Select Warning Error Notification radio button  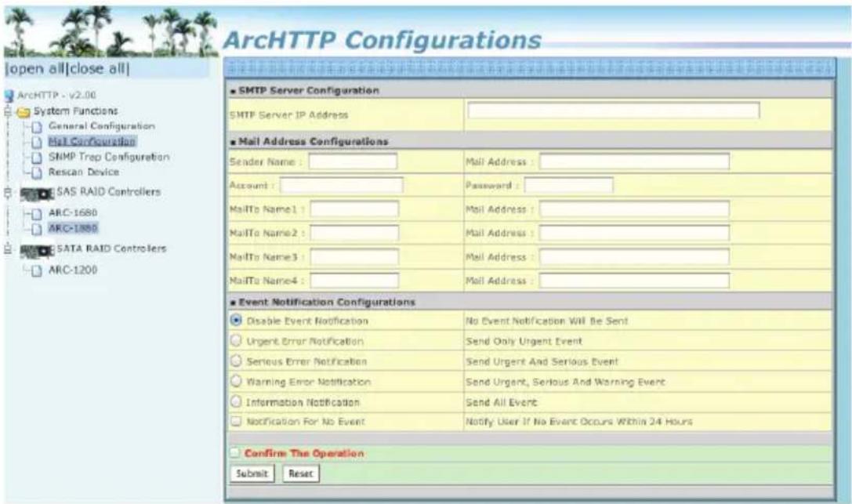pos(236,381)
